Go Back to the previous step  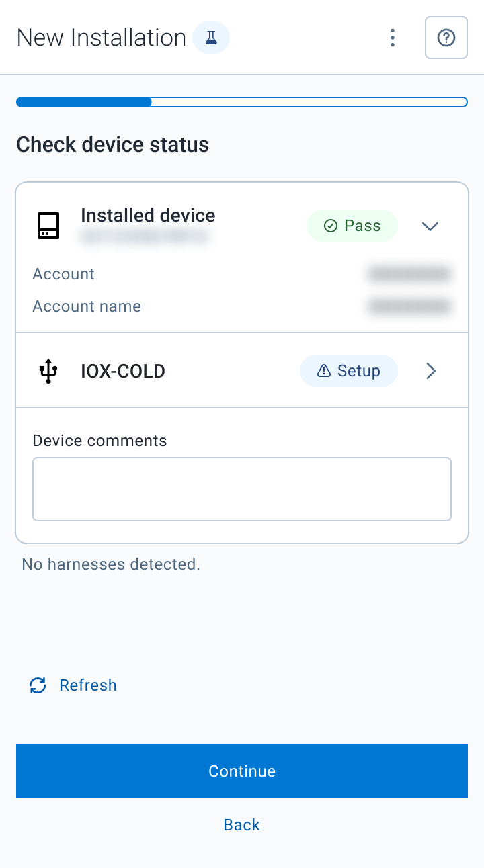[x=242, y=825]
